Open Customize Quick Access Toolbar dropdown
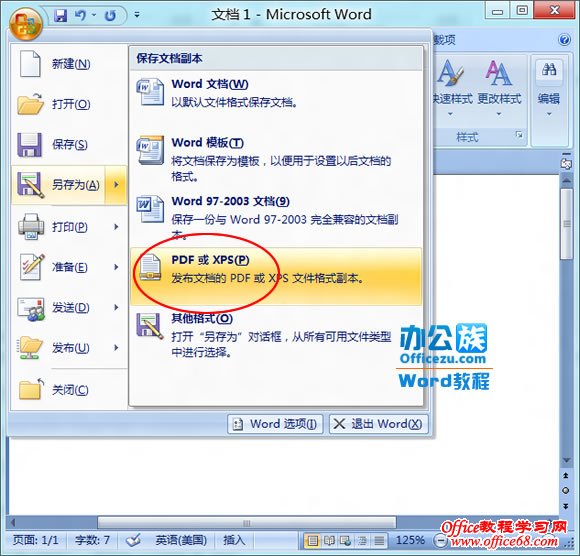 point(137,15)
